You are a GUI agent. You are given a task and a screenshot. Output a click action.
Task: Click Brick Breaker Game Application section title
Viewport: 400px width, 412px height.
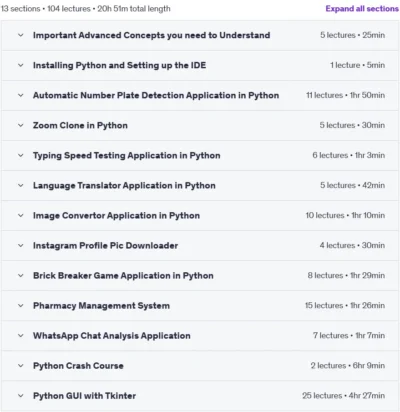[123, 276]
